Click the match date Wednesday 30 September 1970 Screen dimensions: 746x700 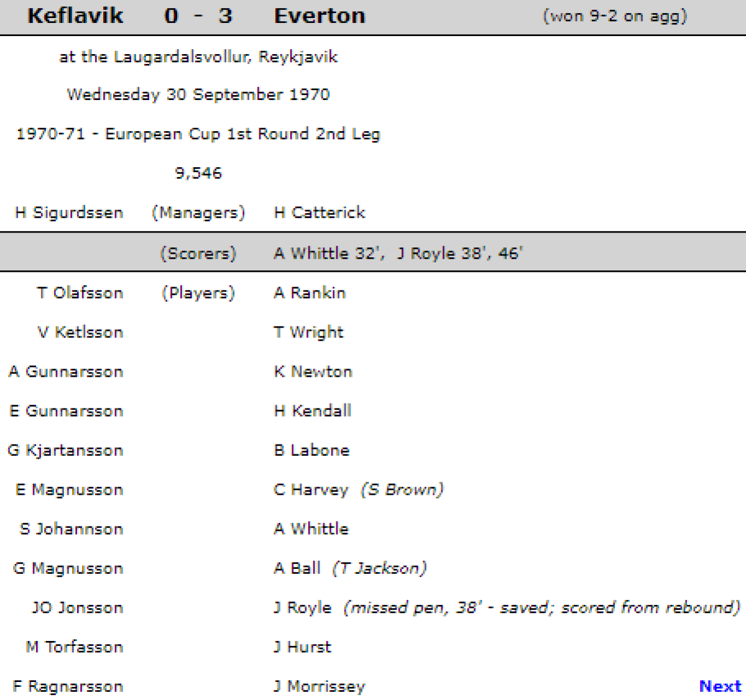click(198, 94)
